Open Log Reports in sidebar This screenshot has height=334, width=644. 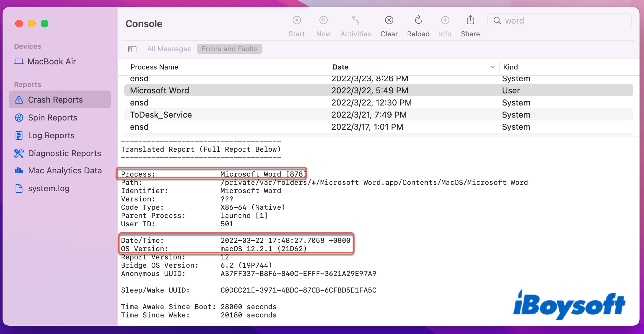coord(51,135)
